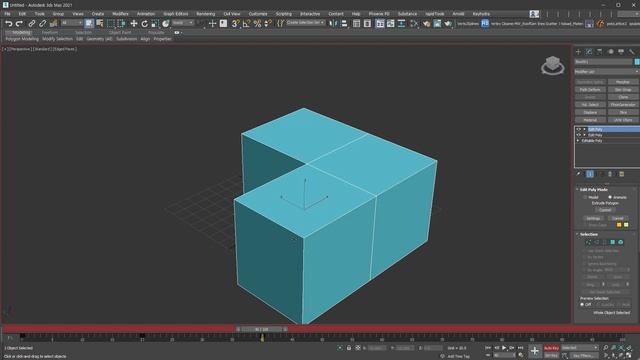Select the Animate radio button
Viewport: 640px width, 360px height.
click(610, 197)
